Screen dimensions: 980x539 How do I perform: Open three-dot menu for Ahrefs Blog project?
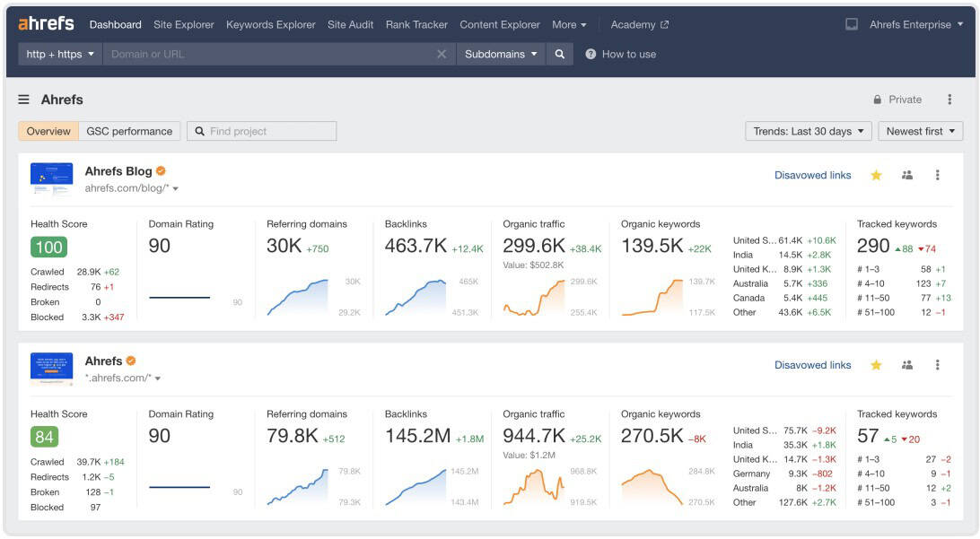[x=938, y=175]
